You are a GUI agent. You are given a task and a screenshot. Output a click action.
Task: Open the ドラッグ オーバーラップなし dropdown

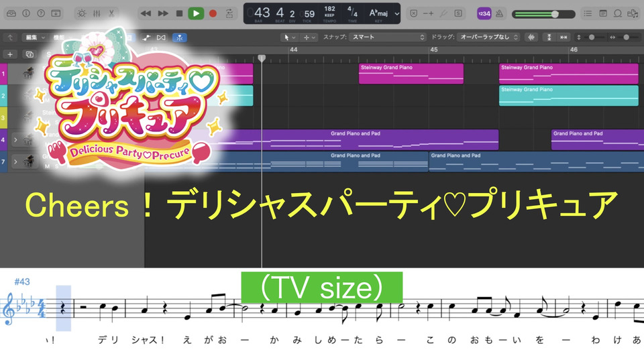point(488,37)
